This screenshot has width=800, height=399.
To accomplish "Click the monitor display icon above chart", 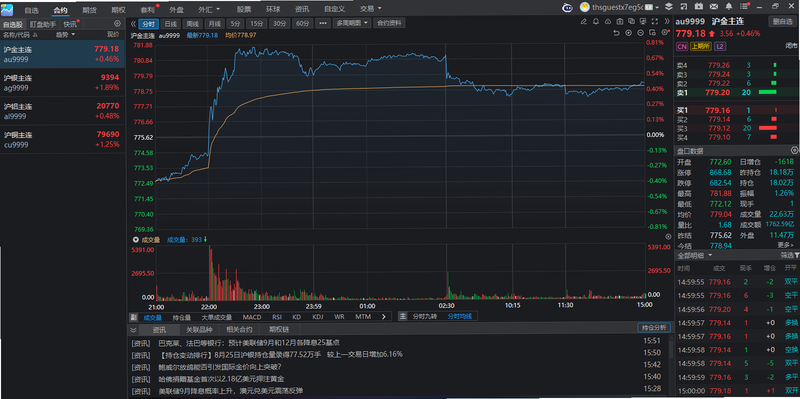I will coord(643,21).
